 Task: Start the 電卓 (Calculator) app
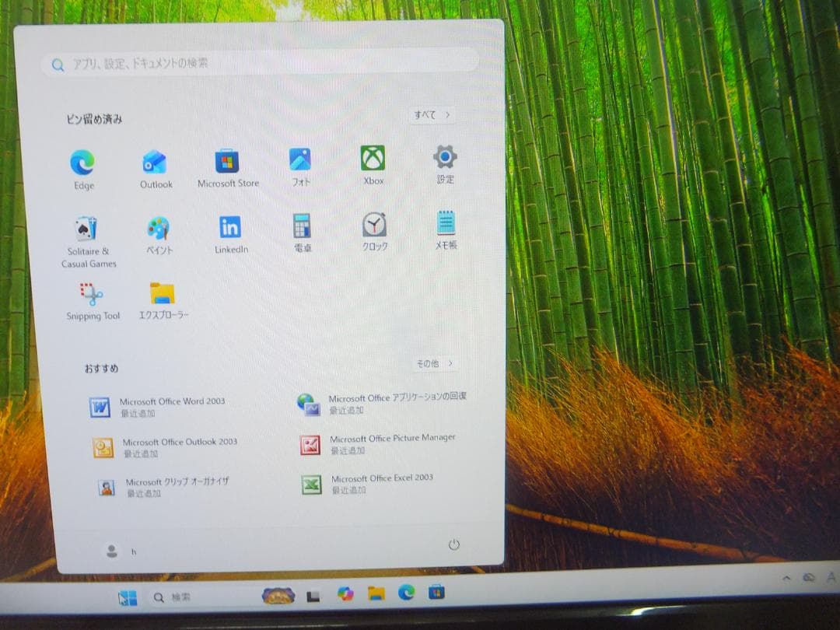[300, 229]
